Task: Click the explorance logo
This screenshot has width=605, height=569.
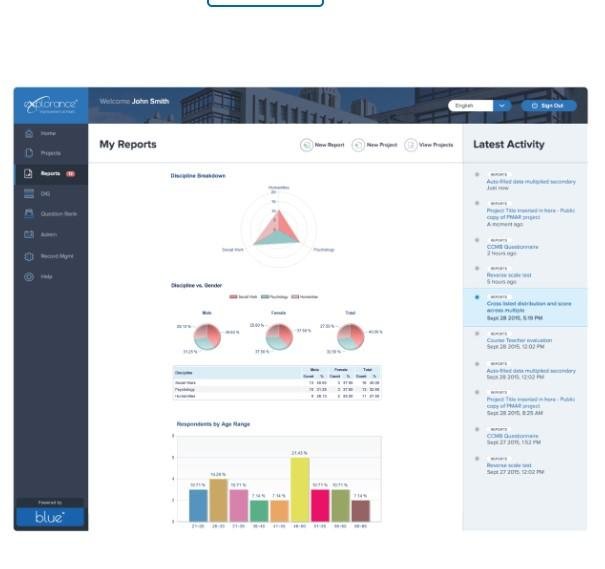Action: tap(51, 105)
